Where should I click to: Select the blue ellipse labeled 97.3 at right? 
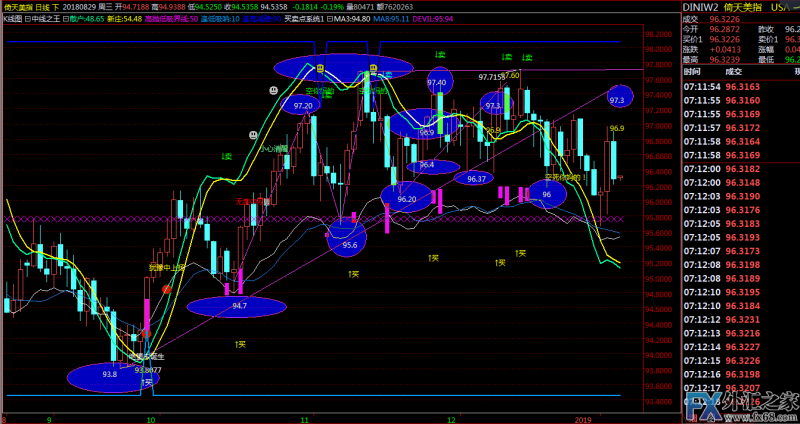(x=620, y=99)
